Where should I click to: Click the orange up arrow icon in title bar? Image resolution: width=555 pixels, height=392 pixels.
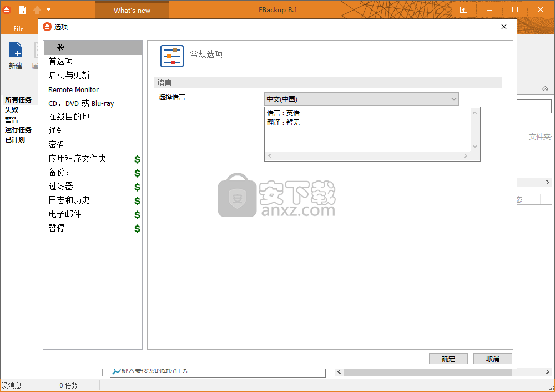tap(37, 10)
